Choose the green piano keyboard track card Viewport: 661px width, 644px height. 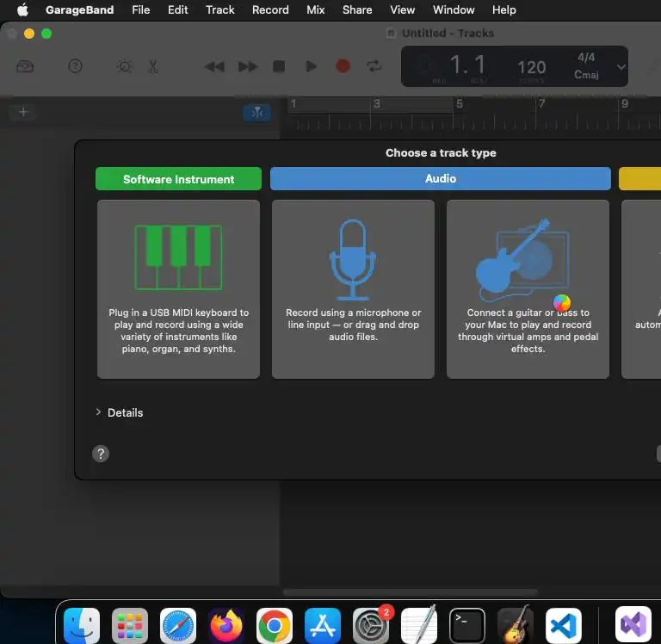click(x=178, y=289)
